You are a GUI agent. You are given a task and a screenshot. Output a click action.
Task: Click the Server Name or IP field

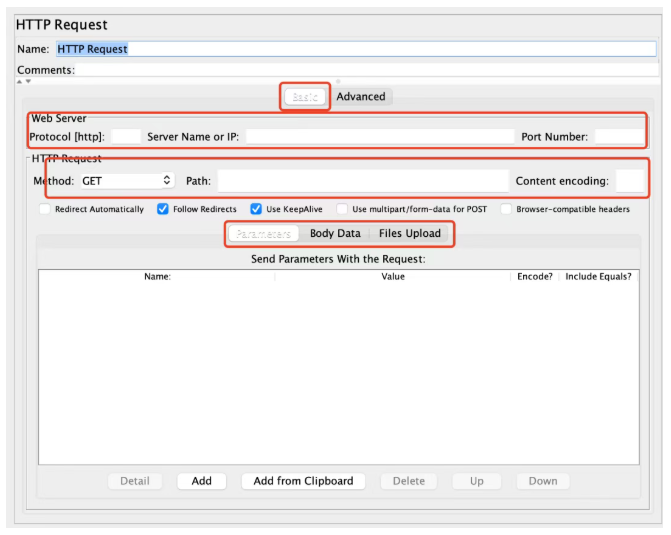(380, 137)
